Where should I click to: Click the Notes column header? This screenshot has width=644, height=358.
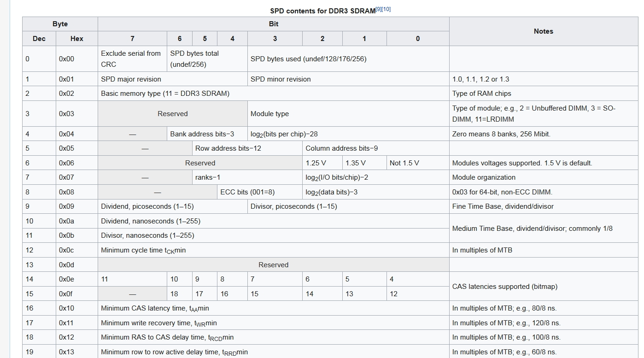click(543, 31)
